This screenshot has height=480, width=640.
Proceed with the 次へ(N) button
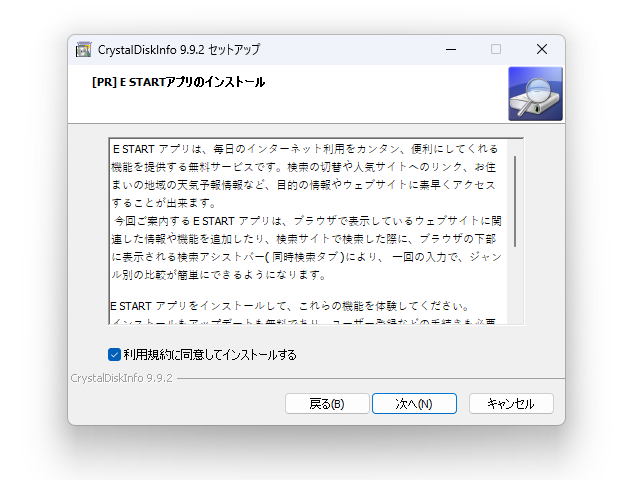414,404
